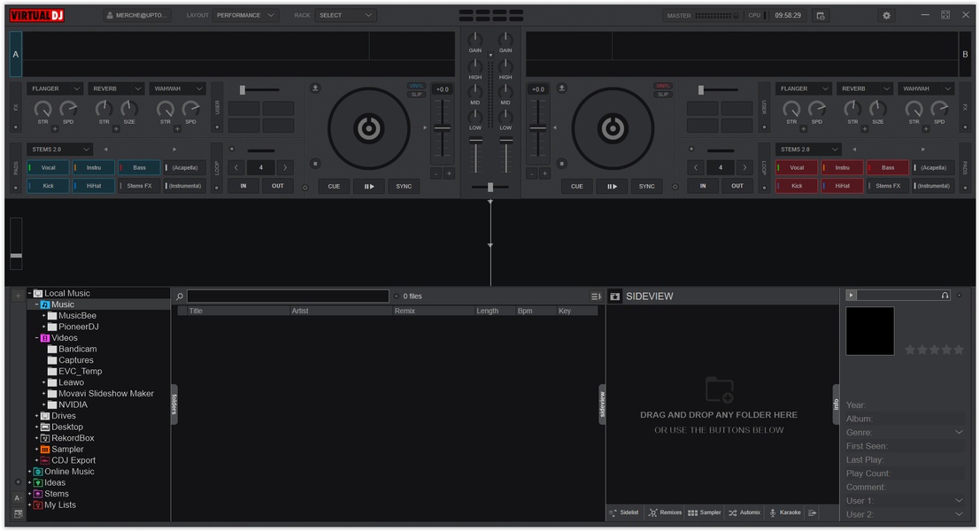Viewport: 980px width, 531px height.
Task: Click loop double arrow on deck B
Action: point(745,167)
